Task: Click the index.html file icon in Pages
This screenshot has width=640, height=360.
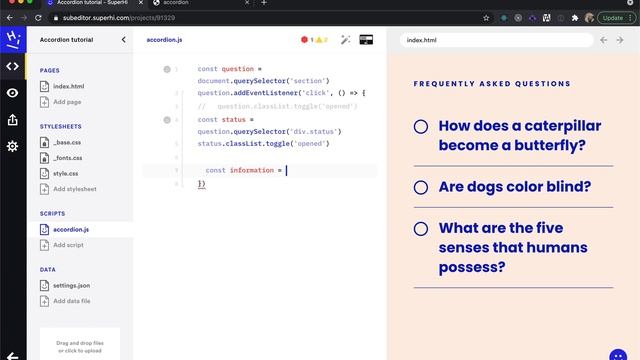Action: click(x=44, y=86)
